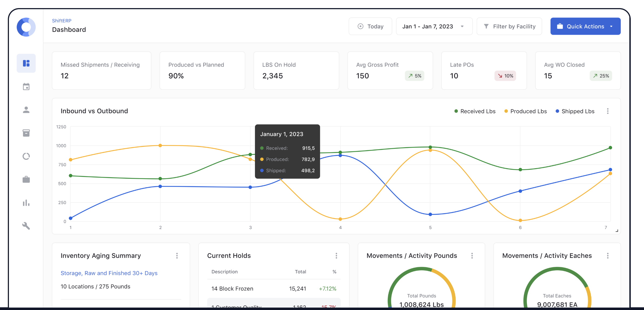Toggle Shipped Lbs legend series
This screenshot has width=644, height=310.
pos(575,111)
